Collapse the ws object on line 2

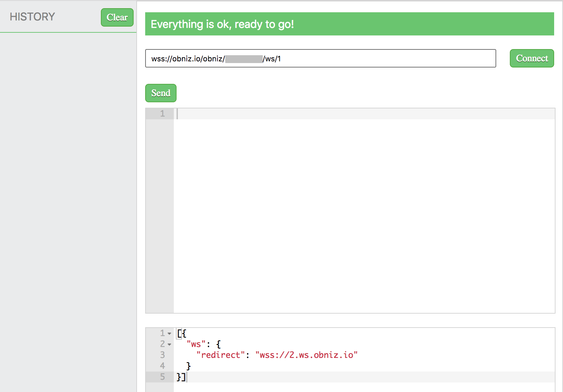pyautogui.click(x=169, y=344)
